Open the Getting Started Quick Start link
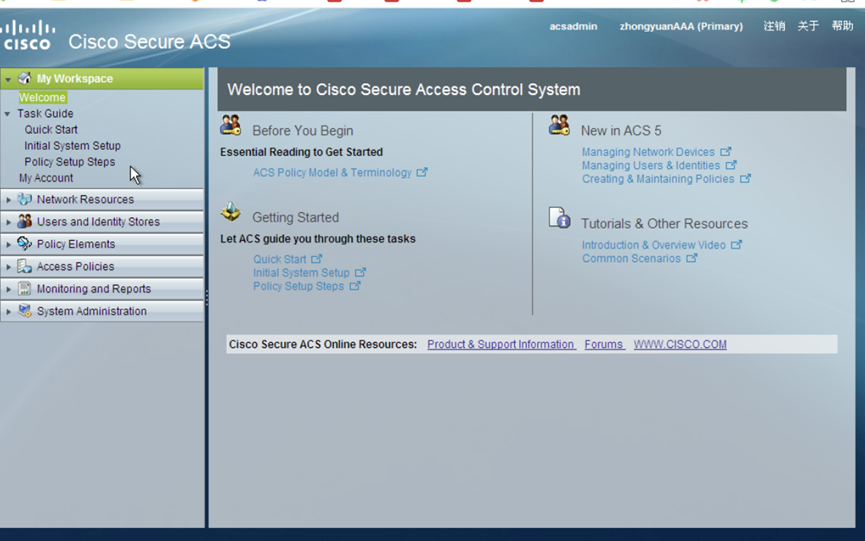The image size is (865, 541). (x=280, y=259)
